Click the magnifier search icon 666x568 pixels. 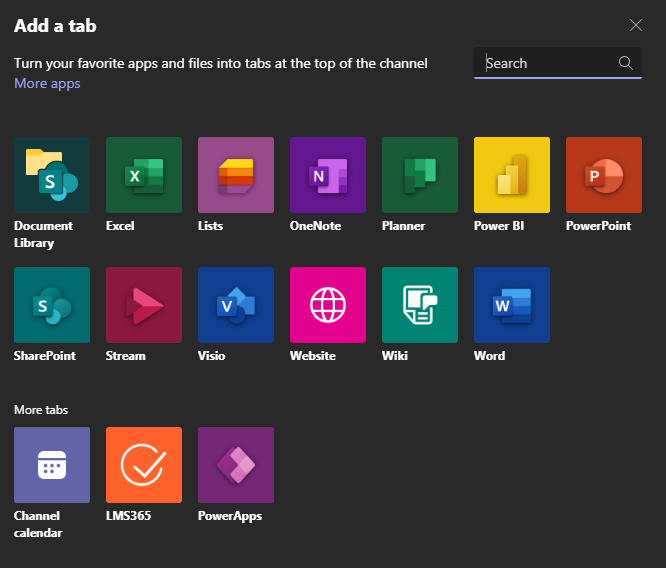click(x=625, y=63)
